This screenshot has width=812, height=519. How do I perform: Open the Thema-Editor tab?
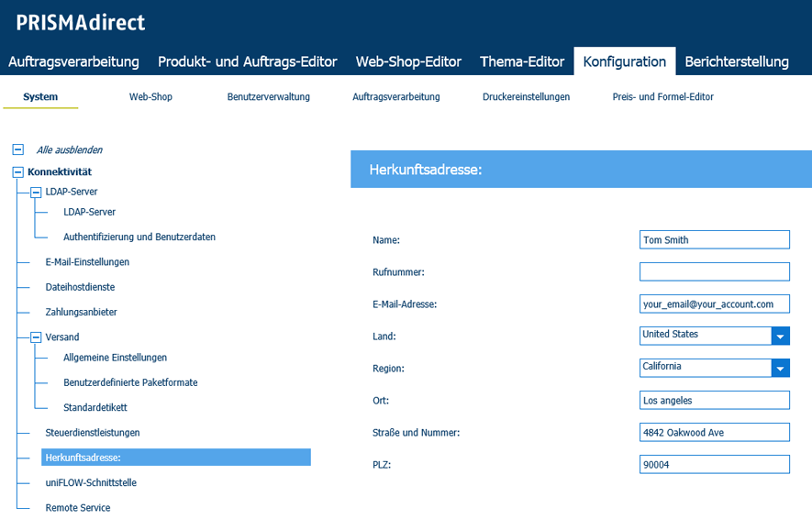coord(522,61)
